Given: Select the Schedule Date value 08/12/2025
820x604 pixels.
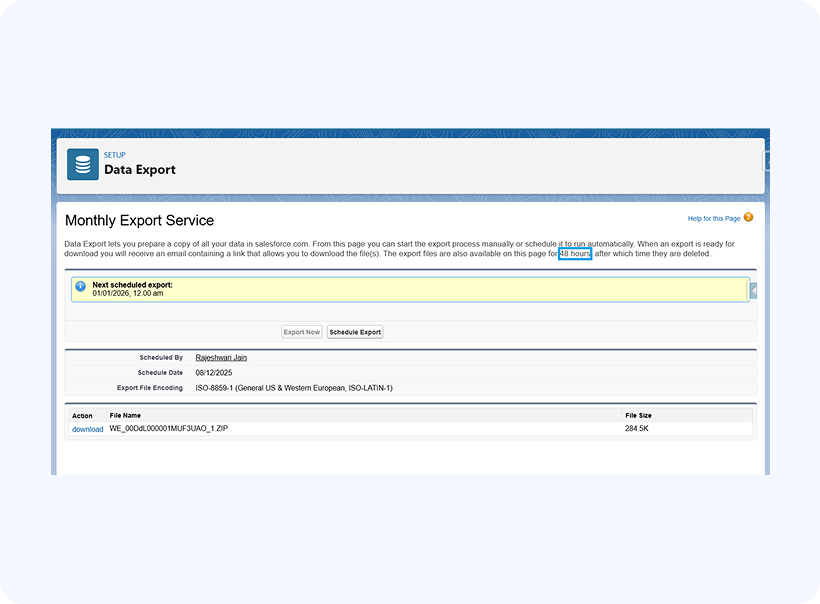Looking at the screenshot, I should tap(214, 373).
